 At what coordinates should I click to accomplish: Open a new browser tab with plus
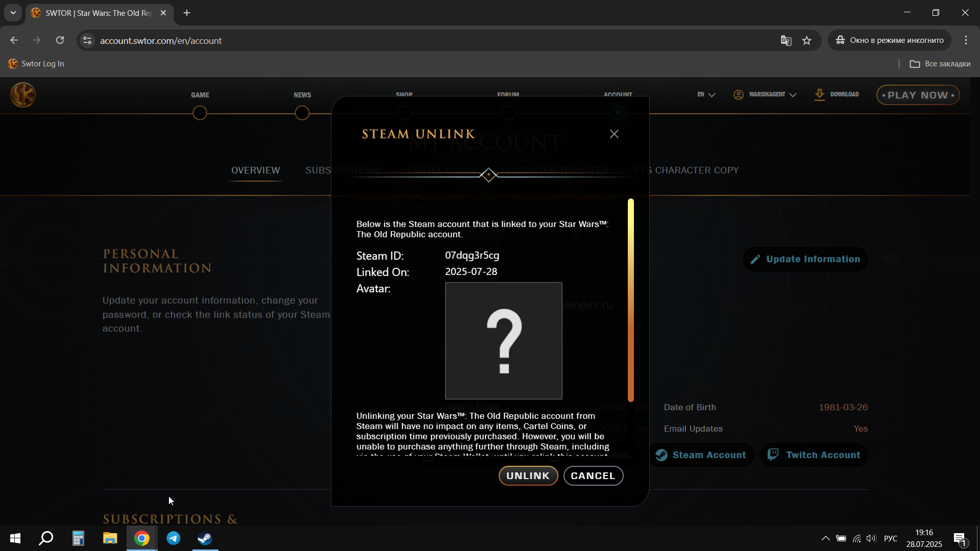(x=187, y=13)
